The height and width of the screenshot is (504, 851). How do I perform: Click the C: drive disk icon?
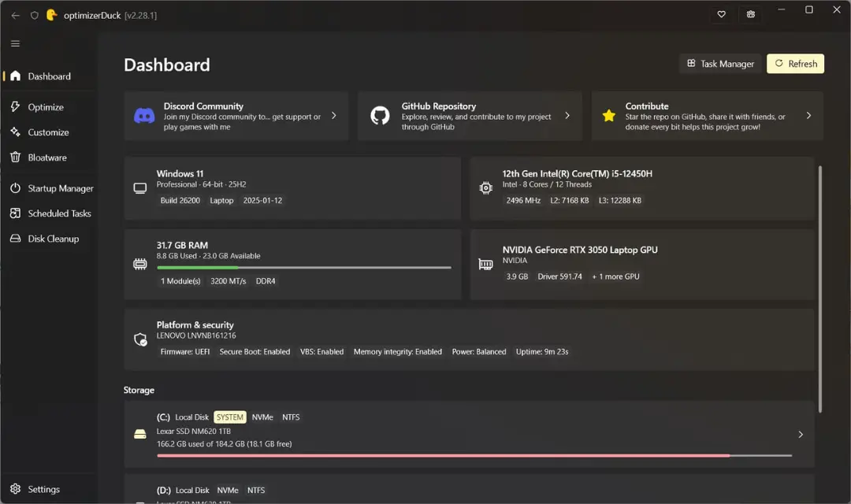(140, 435)
